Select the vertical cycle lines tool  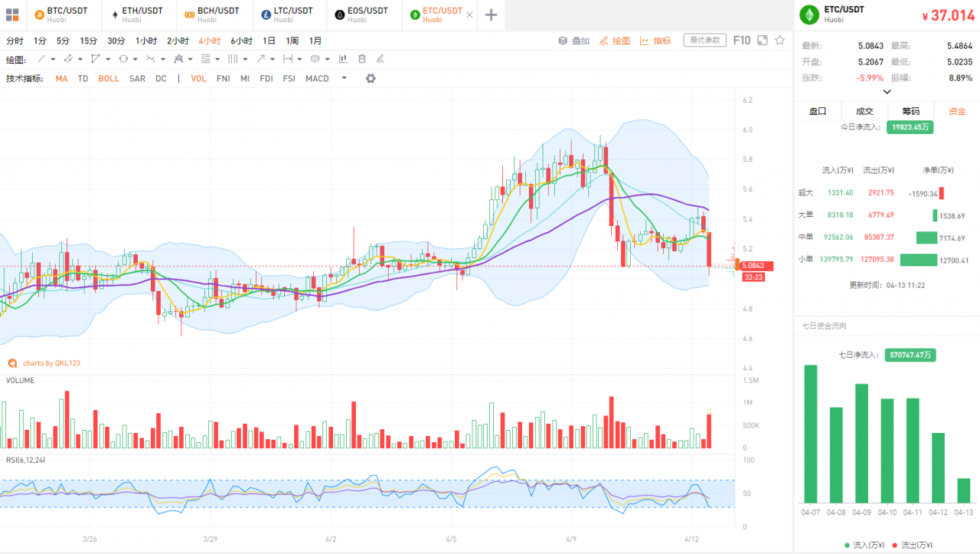tap(234, 59)
